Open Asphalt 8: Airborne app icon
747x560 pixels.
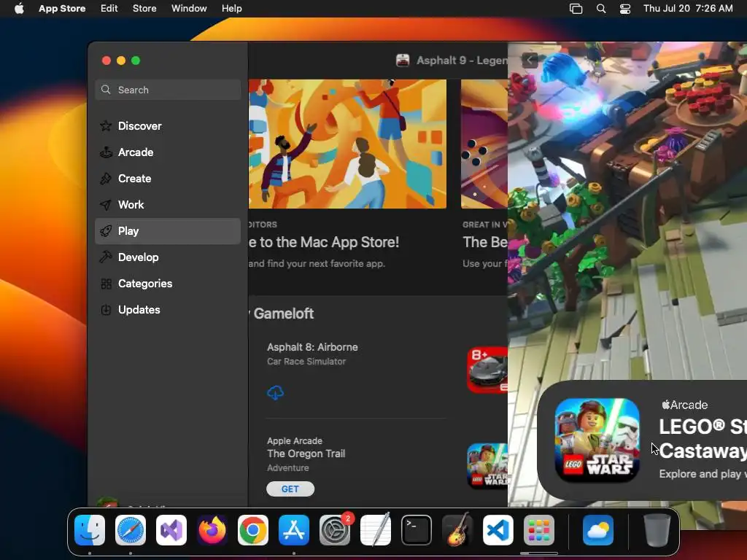point(487,370)
